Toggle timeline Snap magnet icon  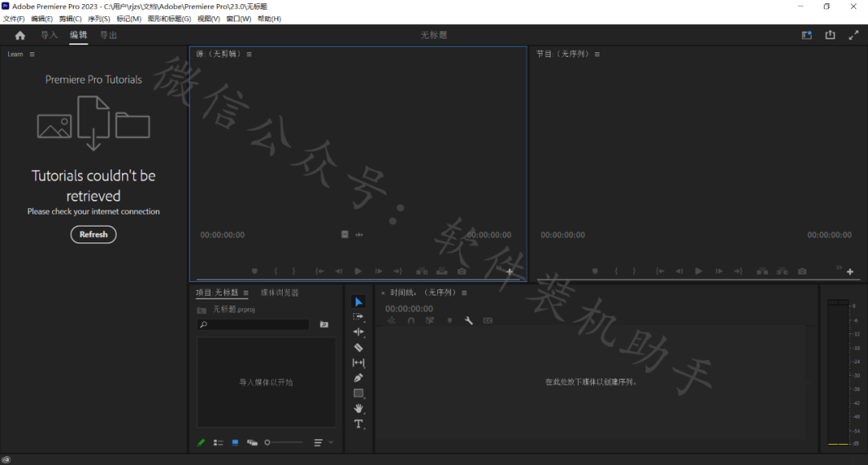tap(411, 320)
